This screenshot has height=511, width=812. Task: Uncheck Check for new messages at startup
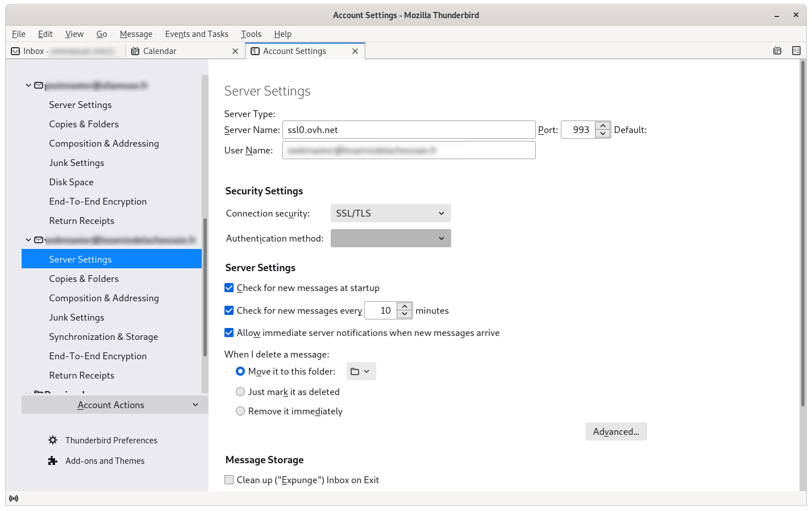click(229, 288)
